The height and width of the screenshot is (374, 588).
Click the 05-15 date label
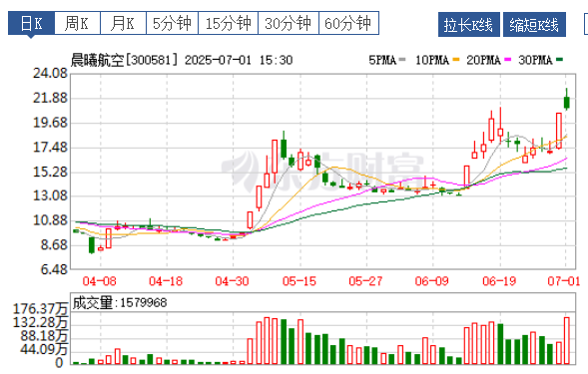299,281
